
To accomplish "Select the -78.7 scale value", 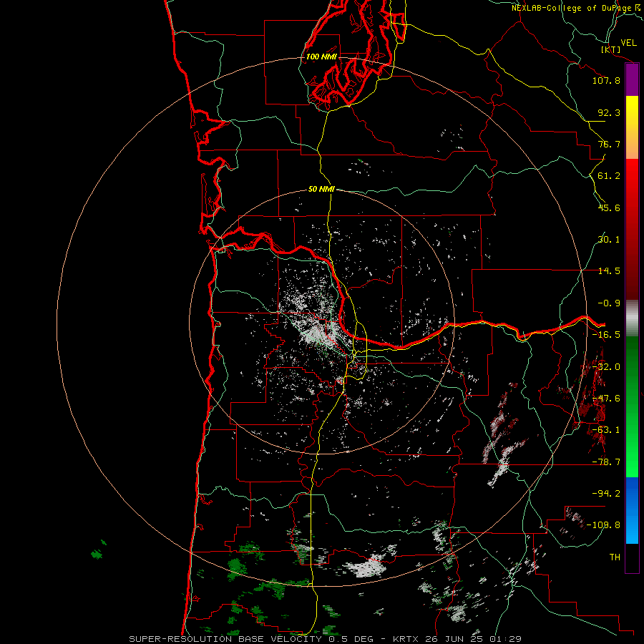I will coord(606,462).
